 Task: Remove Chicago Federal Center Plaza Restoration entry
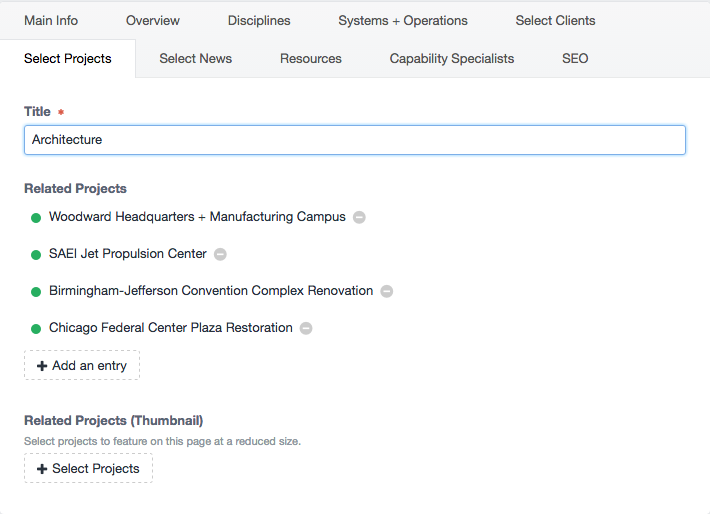coord(306,328)
